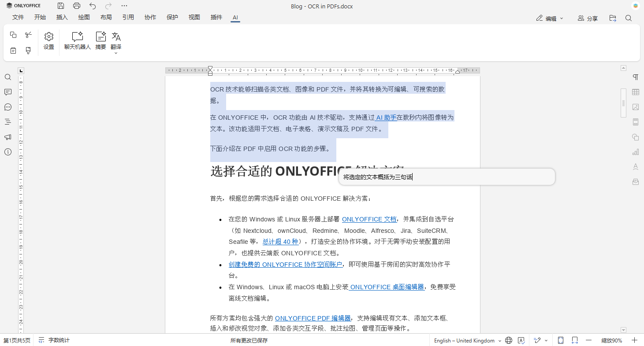
Task: Switch to the 绘图 tab
Action: (x=84, y=18)
